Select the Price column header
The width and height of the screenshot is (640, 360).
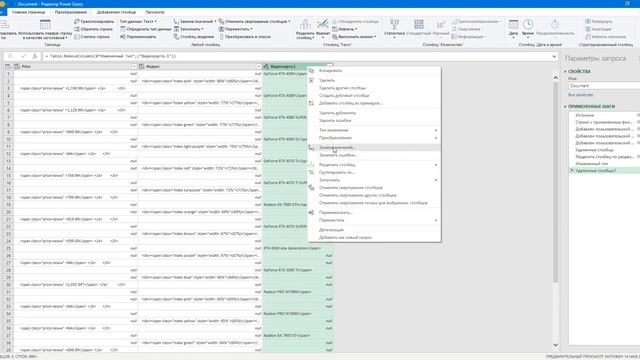[76, 67]
